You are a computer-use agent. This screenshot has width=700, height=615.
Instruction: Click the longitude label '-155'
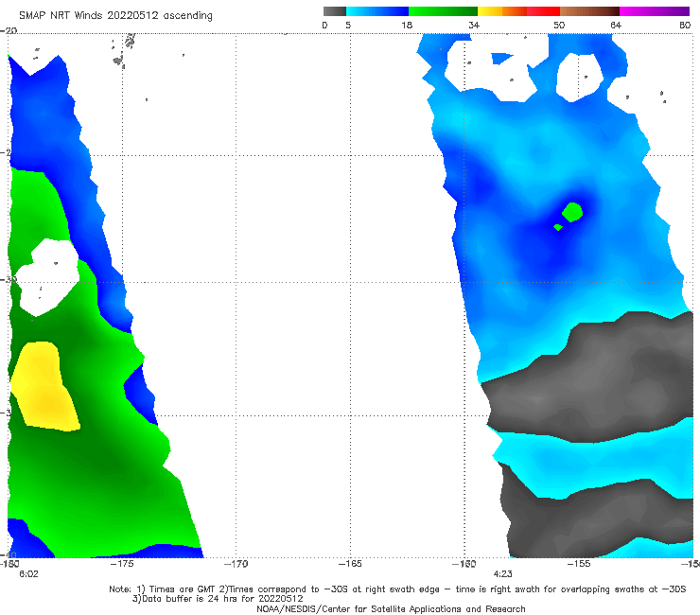coord(579,564)
